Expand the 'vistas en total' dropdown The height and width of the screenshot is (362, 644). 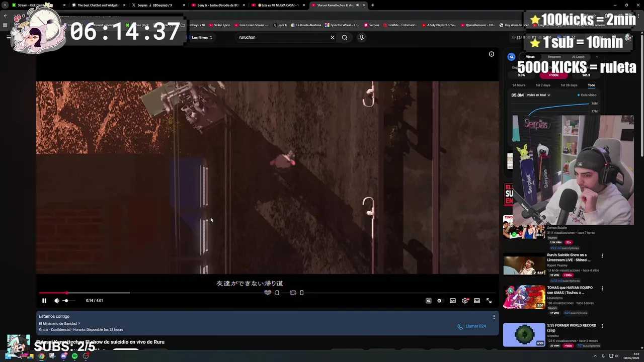pos(538,95)
